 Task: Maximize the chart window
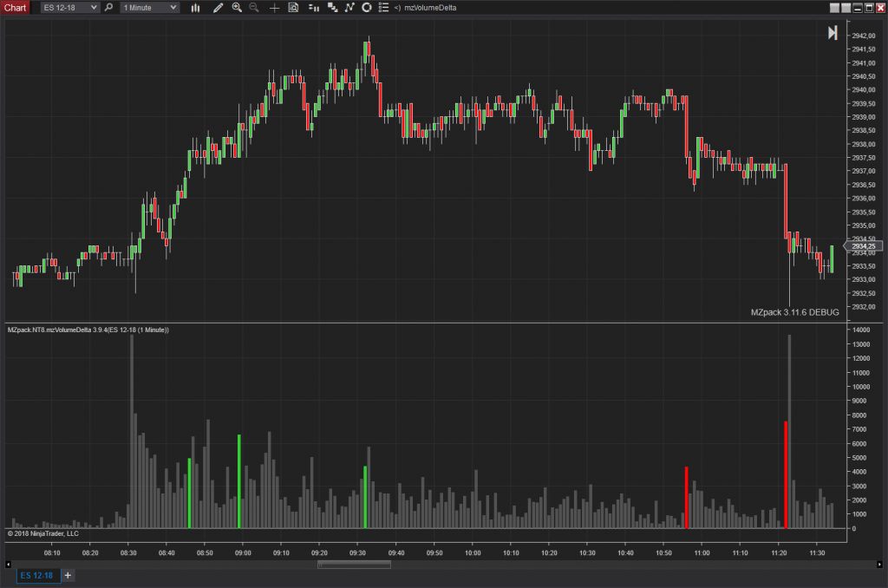point(869,8)
